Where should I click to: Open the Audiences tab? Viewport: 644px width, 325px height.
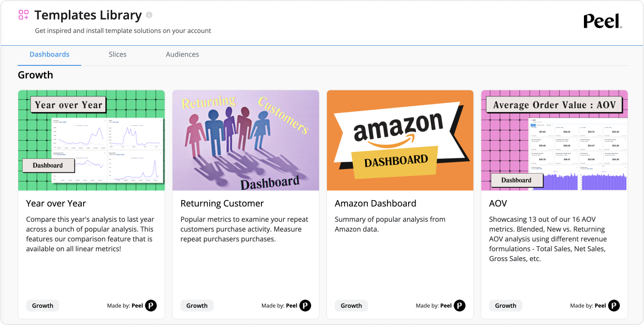pos(182,55)
